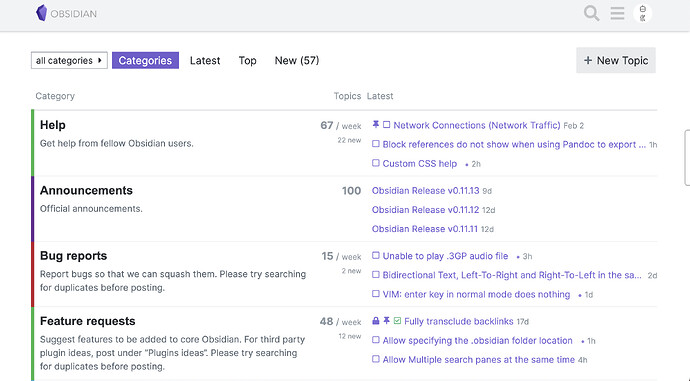Open Fully transclude backlinks topic

tap(459, 322)
